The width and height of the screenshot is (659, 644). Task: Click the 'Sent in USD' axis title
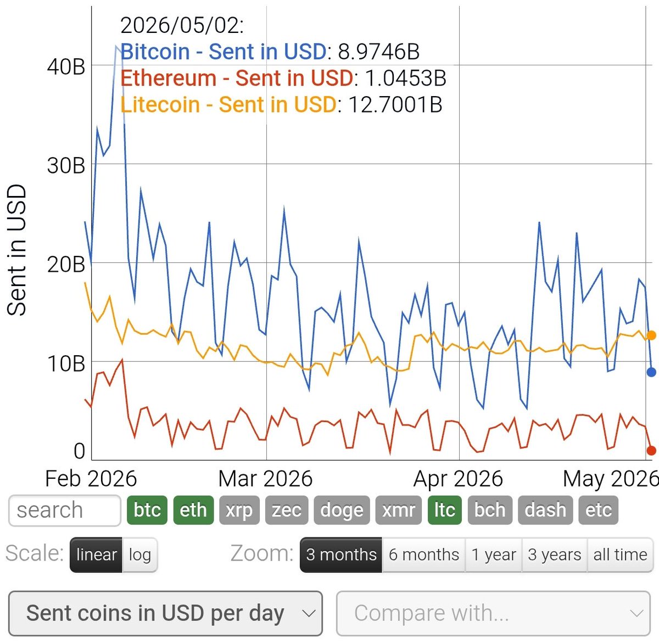point(16,250)
